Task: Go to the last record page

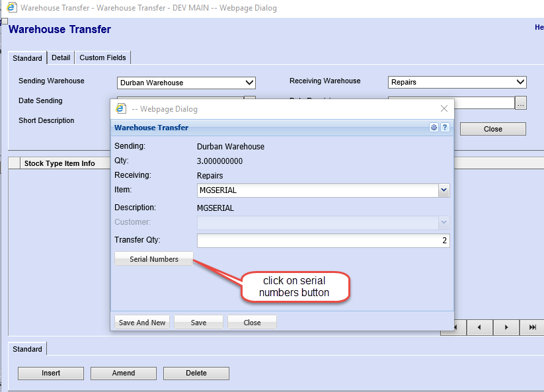Action: coord(532,327)
